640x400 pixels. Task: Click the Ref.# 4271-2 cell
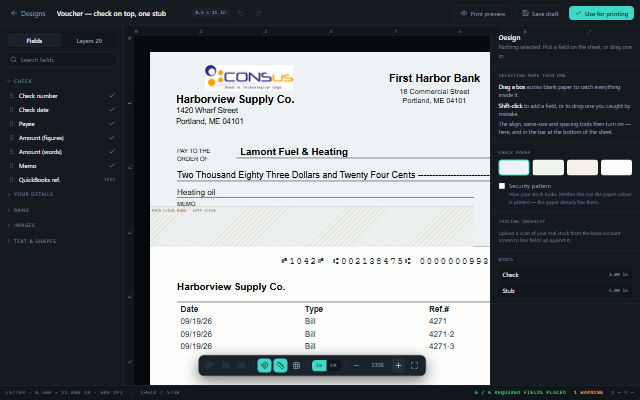pyautogui.click(x=442, y=334)
